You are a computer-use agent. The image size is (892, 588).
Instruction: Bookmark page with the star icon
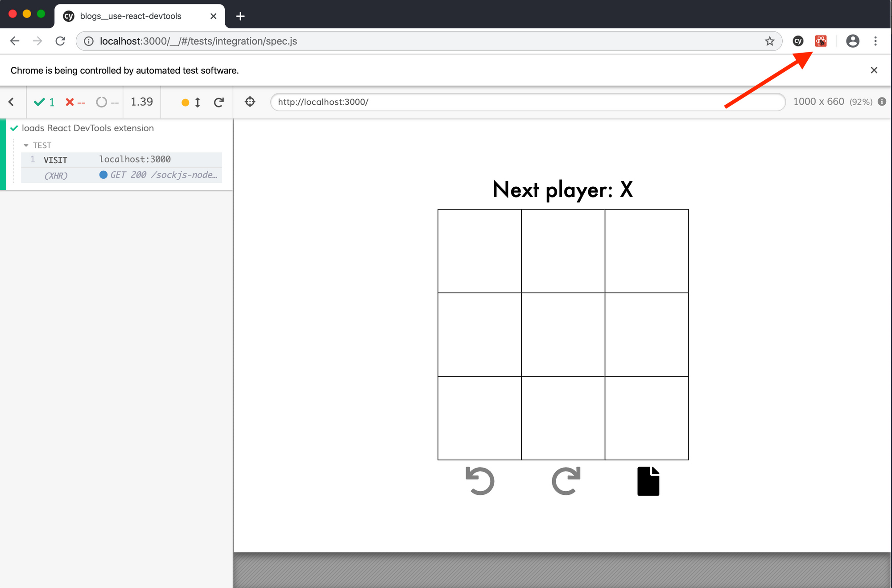[770, 41]
